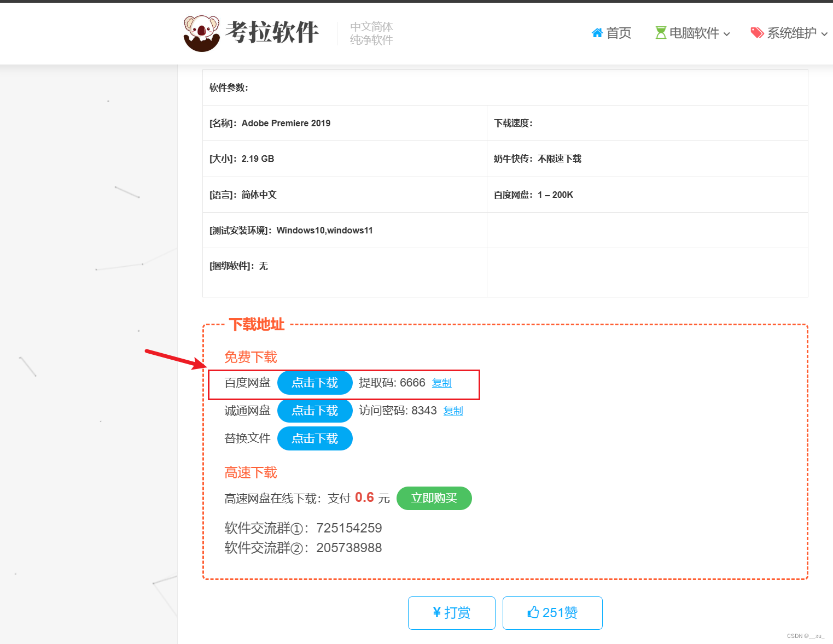Click the green 立即购买 button
The width and height of the screenshot is (833, 644).
coord(434,498)
